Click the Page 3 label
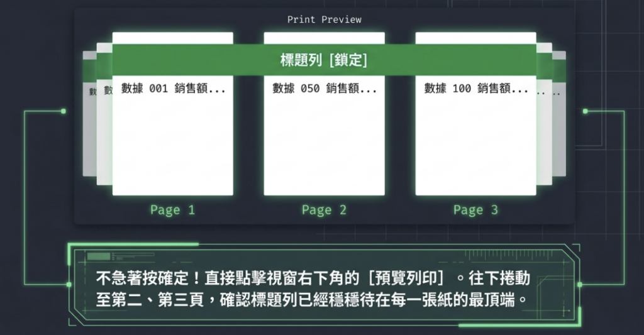The width and height of the screenshot is (644, 335). click(475, 210)
